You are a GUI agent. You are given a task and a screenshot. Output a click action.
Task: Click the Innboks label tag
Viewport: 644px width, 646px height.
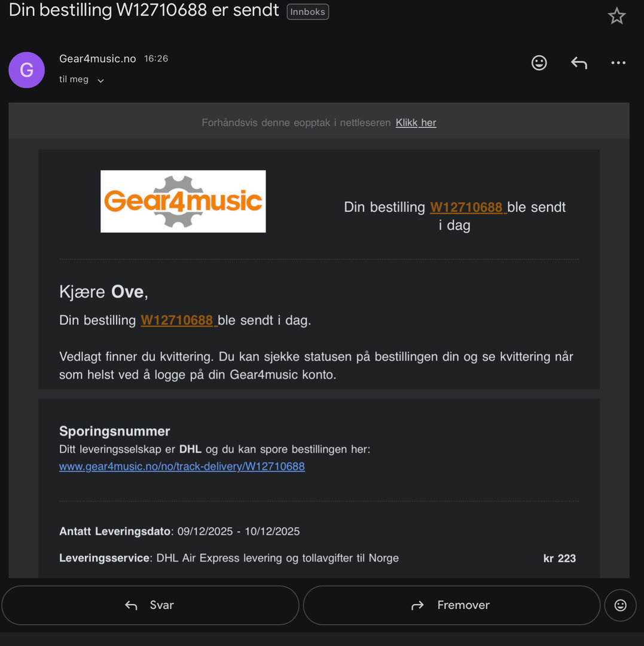click(307, 12)
